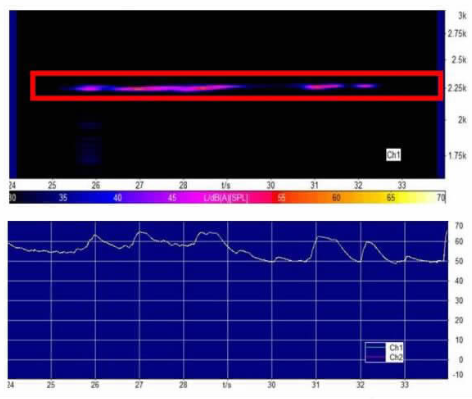The image size is (472, 399).
Task: Click the 28 second tick on the spectrogram axis
Action: click(x=183, y=185)
